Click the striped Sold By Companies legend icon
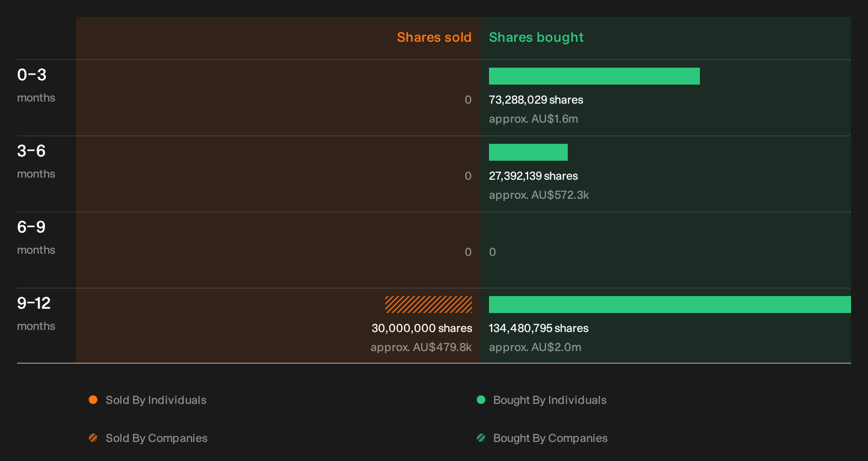This screenshot has width=868, height=461. click(x=93, y=438)
